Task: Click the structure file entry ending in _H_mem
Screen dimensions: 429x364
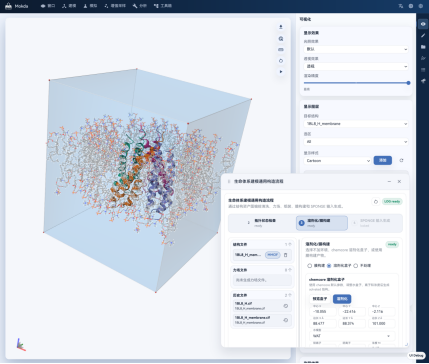Action: [x=262, y=255]
